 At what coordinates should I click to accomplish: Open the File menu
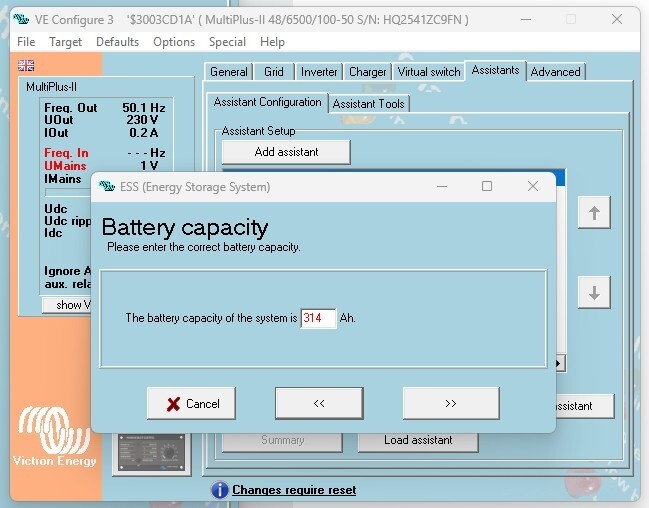[x=26, y=42]
